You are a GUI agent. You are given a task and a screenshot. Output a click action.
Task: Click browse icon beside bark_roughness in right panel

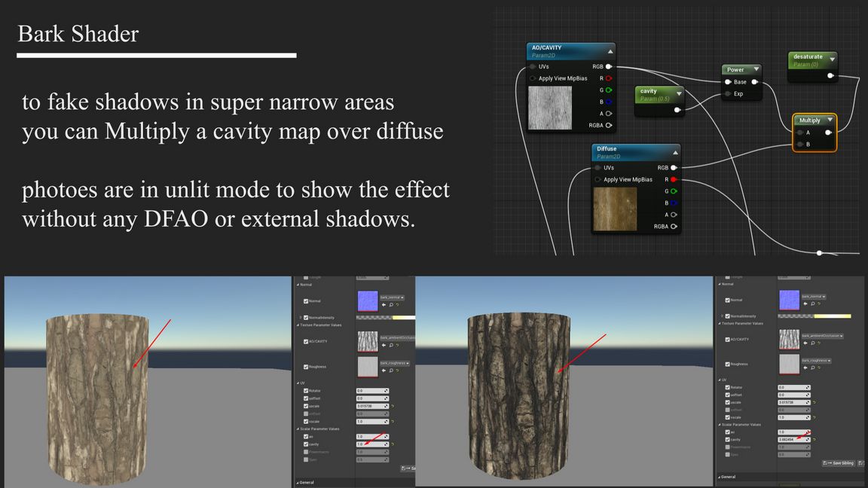point(811,368)
